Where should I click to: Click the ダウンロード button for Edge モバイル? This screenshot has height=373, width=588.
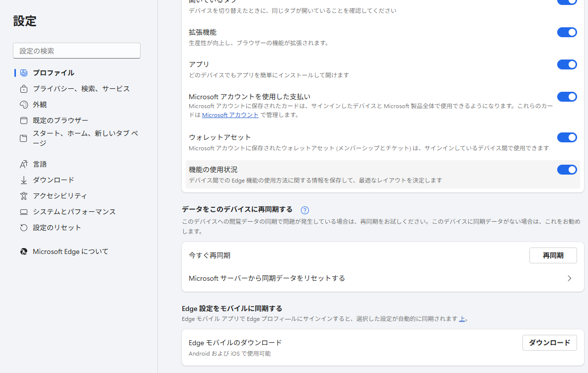549,342
